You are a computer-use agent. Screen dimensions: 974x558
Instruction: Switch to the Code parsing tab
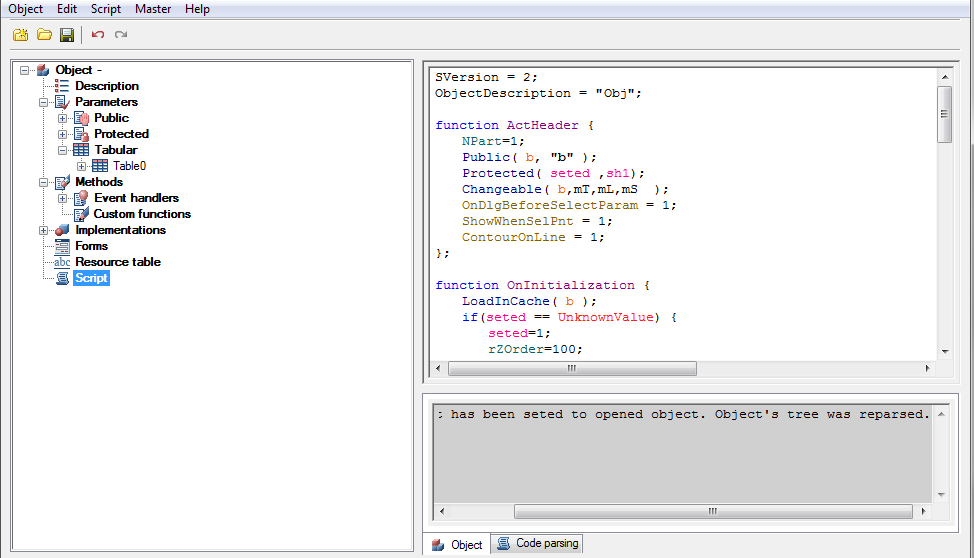pos(538,544)
